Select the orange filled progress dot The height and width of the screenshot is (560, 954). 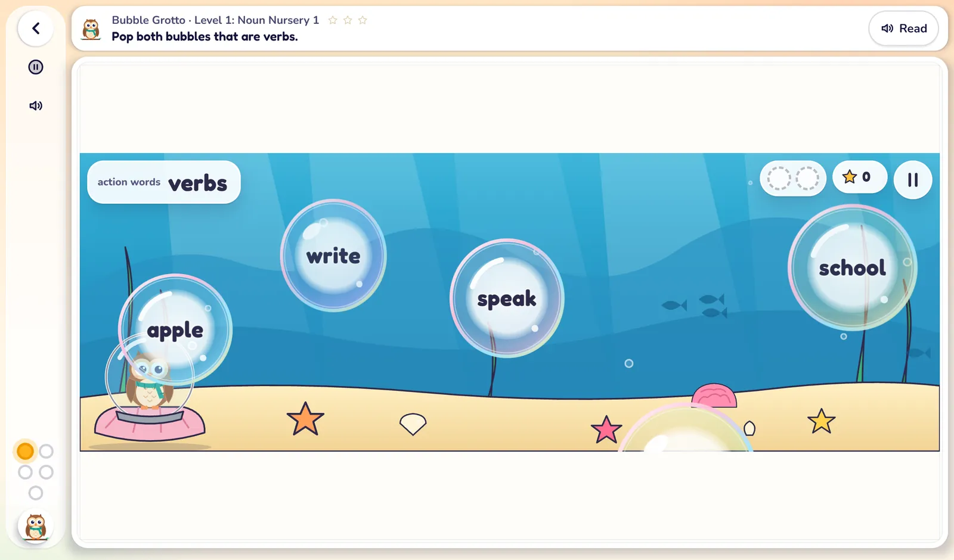pos(26,452)
